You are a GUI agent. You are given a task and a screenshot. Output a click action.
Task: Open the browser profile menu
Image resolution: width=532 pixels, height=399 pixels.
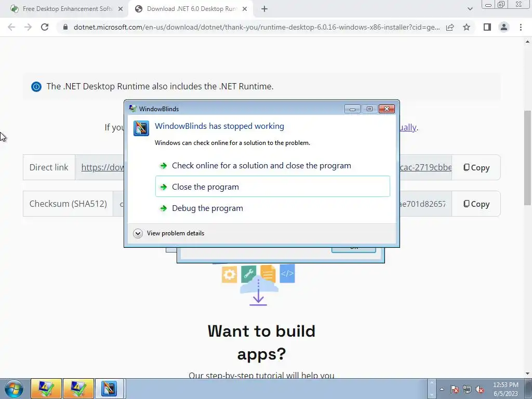coord(504,27)
